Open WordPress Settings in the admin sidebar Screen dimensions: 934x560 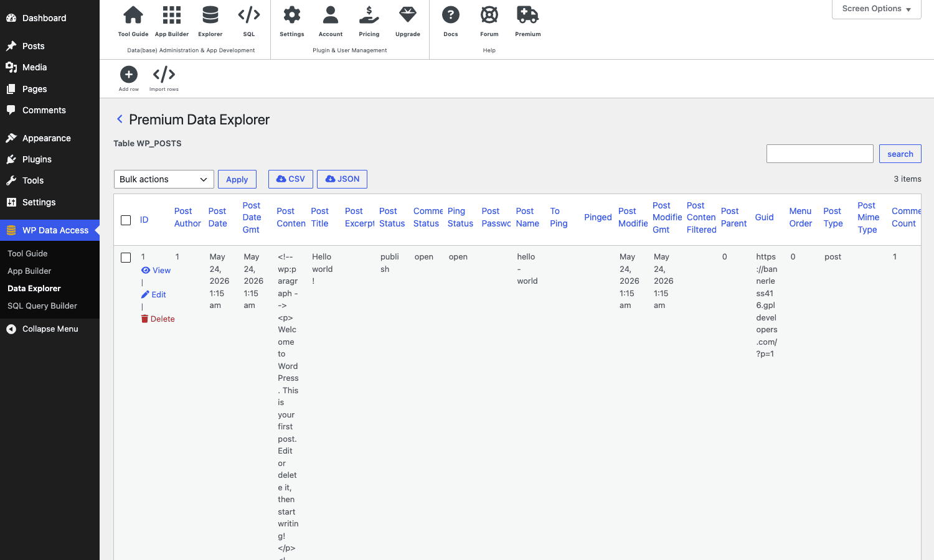[x=50, y=202]
